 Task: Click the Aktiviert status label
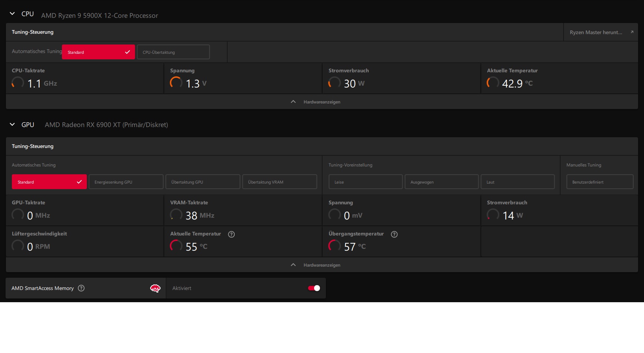coord(182,288)
